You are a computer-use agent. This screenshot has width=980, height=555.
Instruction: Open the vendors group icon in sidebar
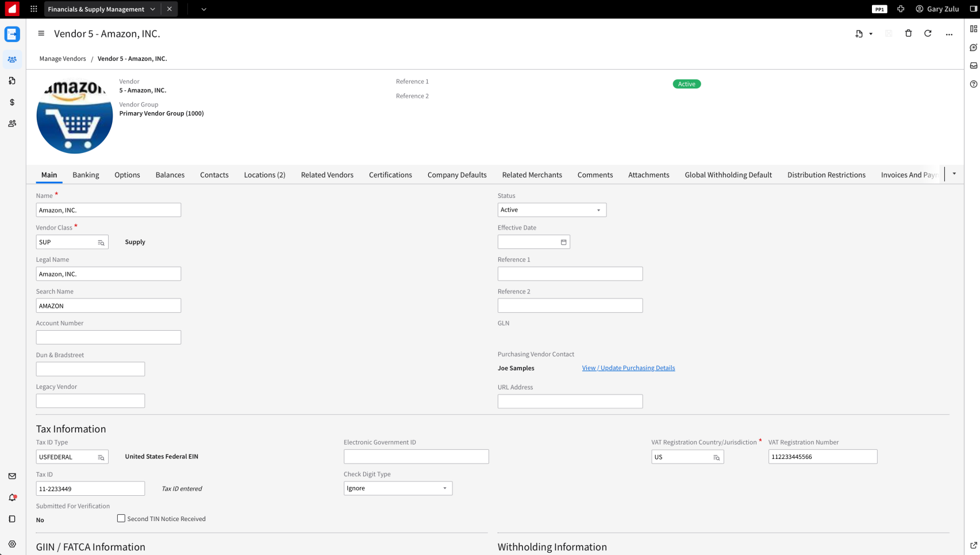12,59
